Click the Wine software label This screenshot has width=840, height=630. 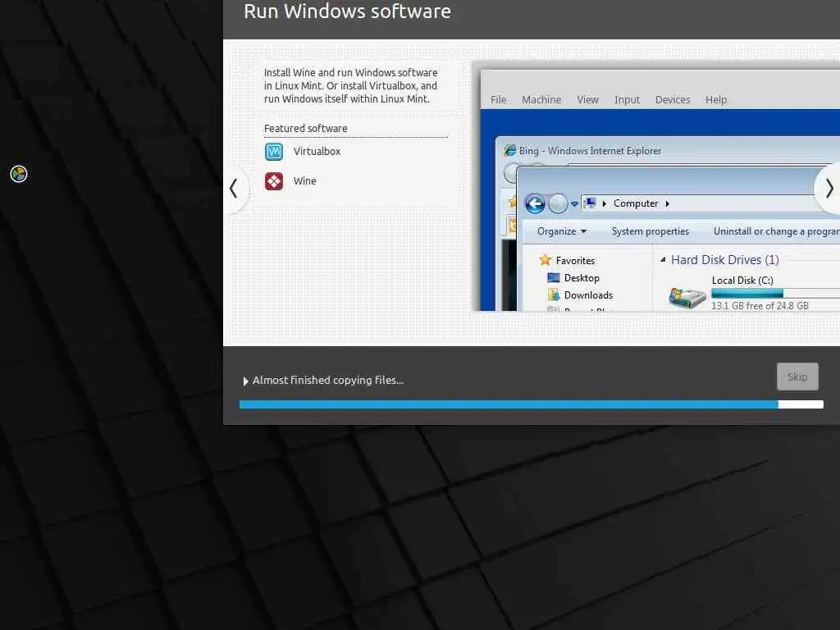coord(305,181)
